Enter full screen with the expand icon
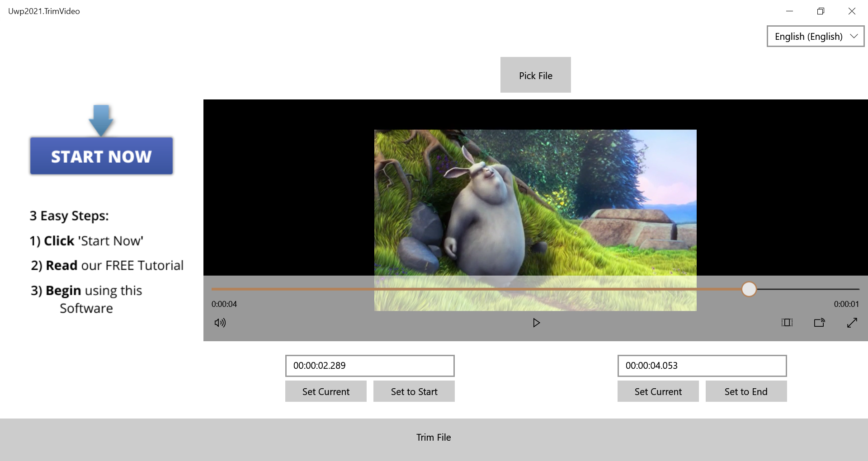This screenshot has width=868, height=461. 852,323
